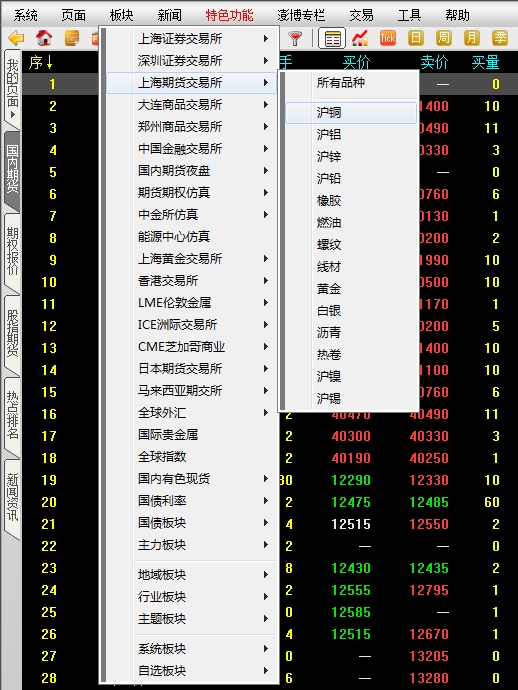Click the red filter funnel icon

[295, 39]
